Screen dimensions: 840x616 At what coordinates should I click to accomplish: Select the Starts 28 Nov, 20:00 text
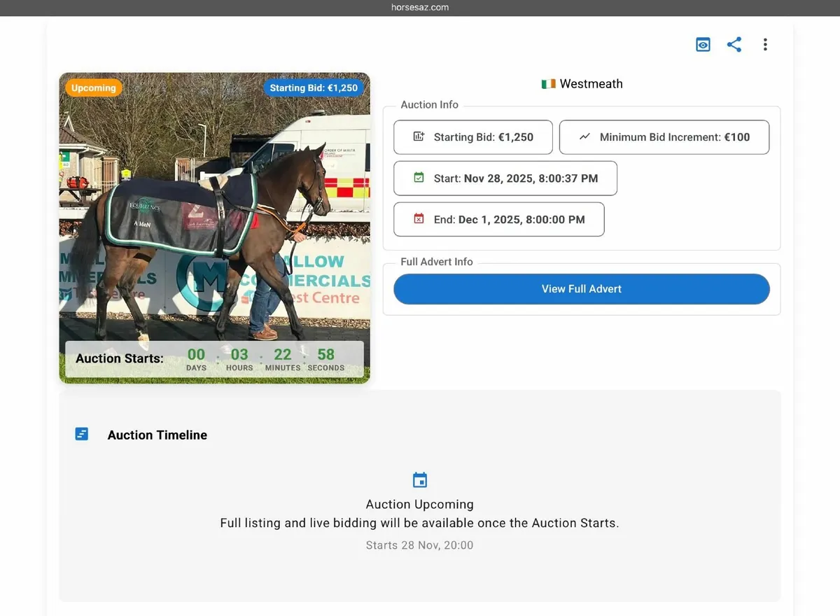pos(419,545)
